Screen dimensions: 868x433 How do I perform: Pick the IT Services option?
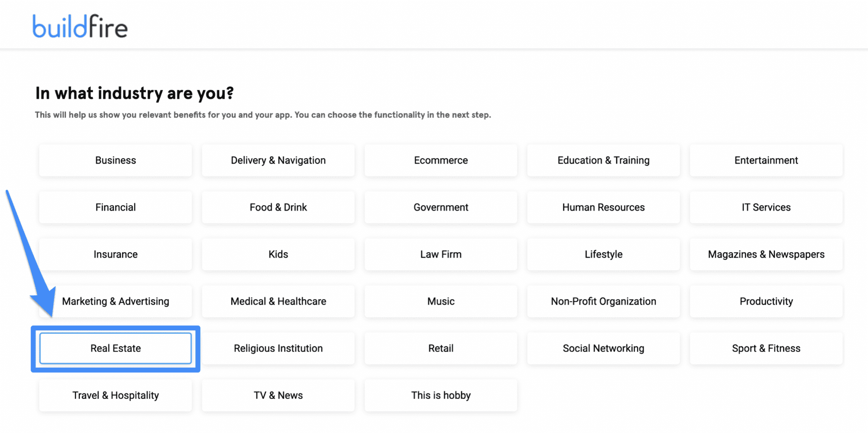(x=766, y=207)
